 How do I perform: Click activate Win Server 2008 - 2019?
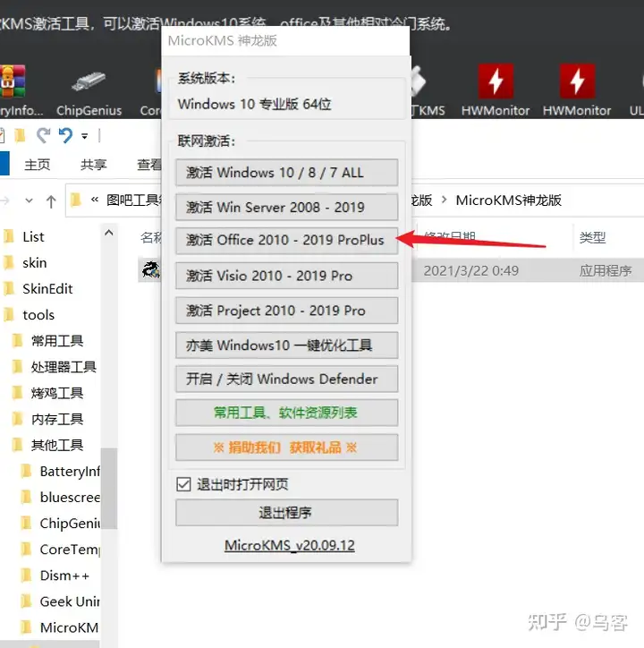click(x=287, y=207)
